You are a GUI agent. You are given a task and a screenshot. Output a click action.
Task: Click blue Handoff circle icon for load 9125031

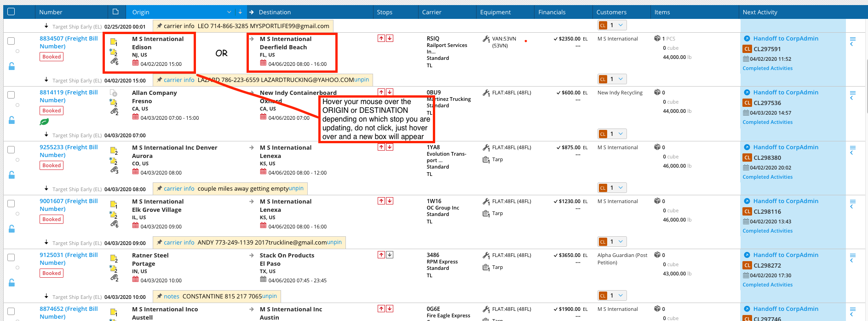(747, 255)
